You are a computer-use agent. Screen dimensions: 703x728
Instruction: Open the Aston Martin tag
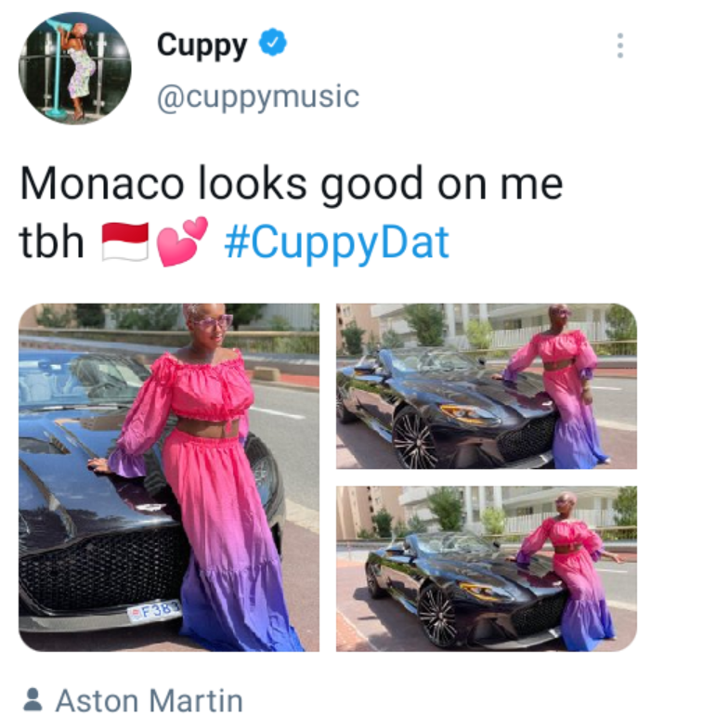coord(150,700)
